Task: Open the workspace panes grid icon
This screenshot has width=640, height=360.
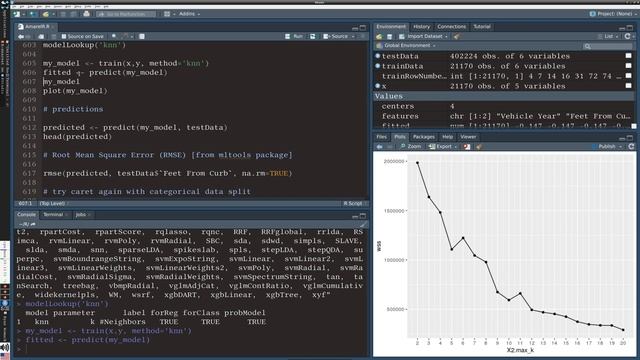Action: click(167, 14)
